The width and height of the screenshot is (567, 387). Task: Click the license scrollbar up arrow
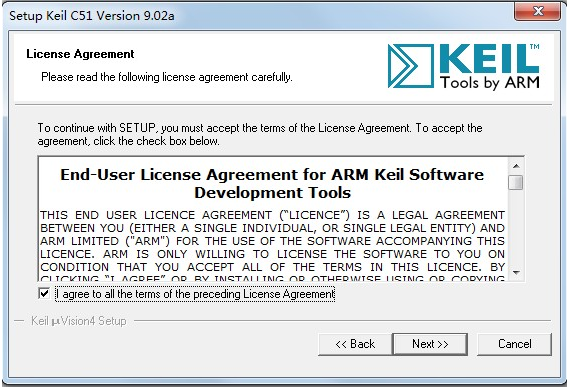(516, 166)
